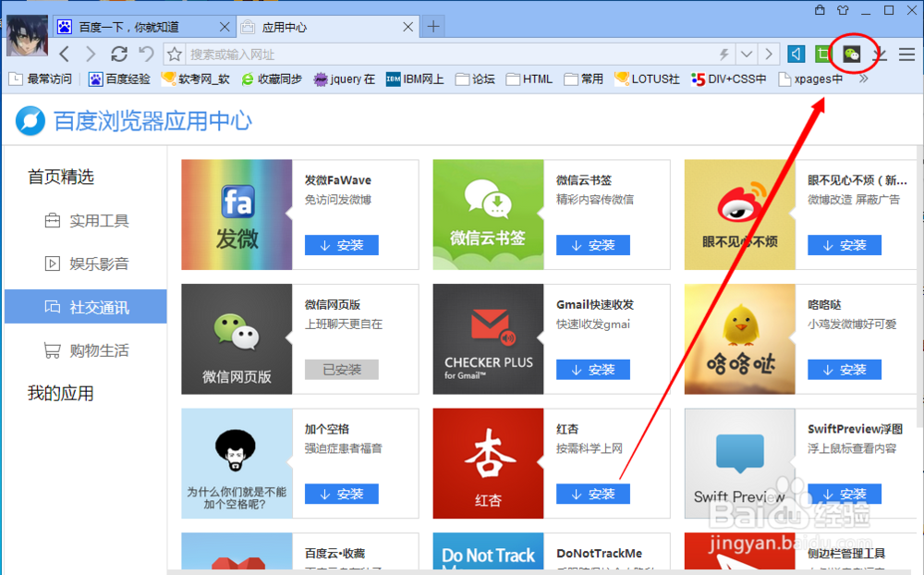The width and height of the screenshot is (924, 575).
Task: Click the go arrow beside address bar
Action: (769, 55)
